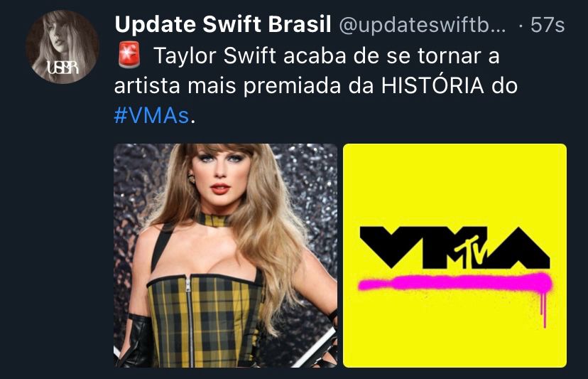Click the zipper on the plaid corset

click(x=190, y=322)
